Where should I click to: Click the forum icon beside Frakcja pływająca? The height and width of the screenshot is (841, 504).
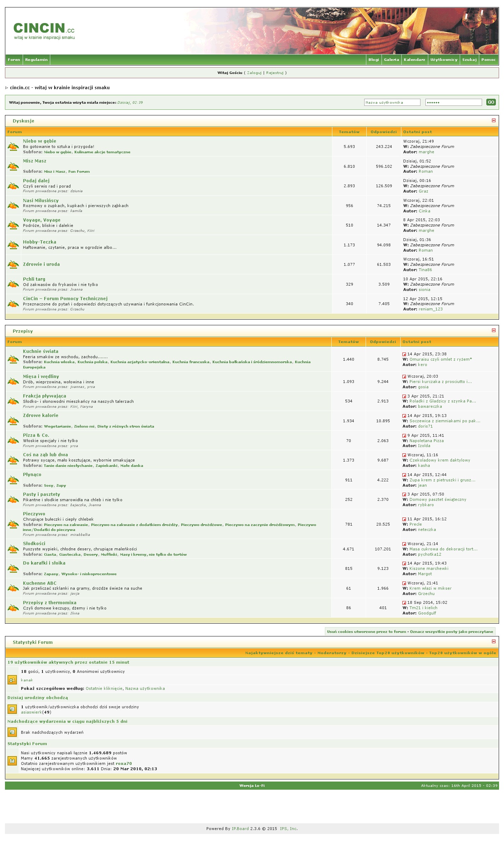(x=13, y=401)
